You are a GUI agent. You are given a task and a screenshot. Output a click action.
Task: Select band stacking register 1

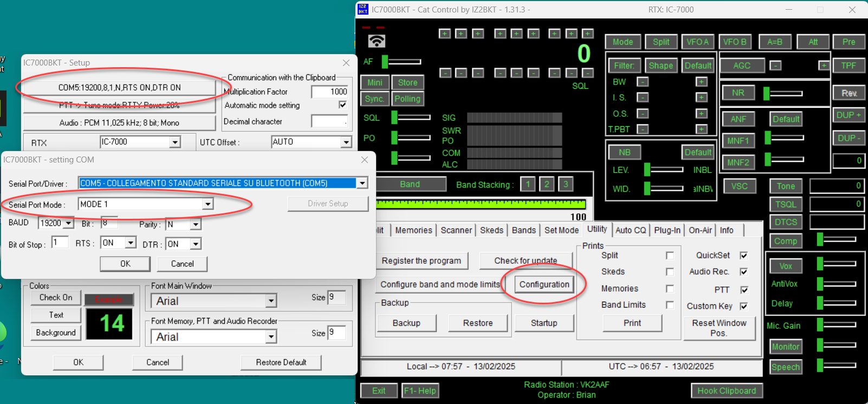pyautogui.click(x=528, y=184)
